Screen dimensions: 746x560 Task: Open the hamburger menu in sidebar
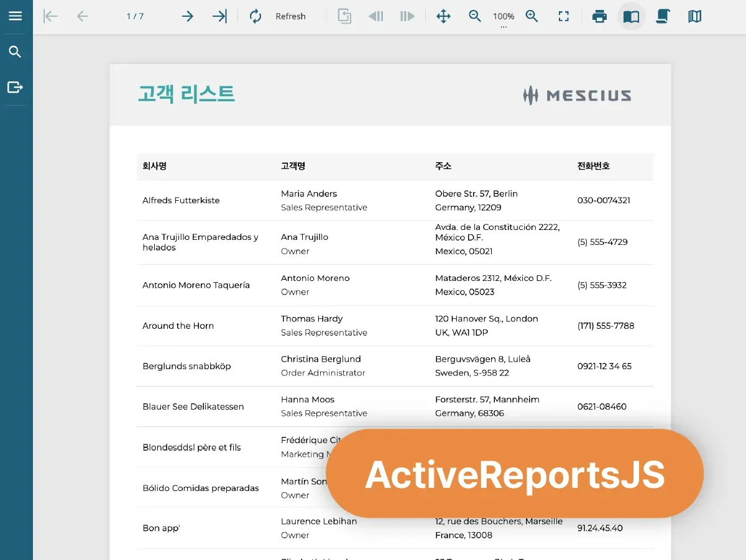point(16,16)
